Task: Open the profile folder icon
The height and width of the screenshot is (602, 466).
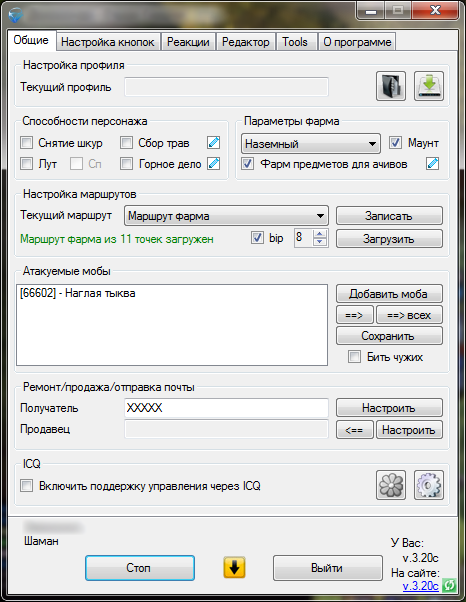Action: [x=390, y=86]
